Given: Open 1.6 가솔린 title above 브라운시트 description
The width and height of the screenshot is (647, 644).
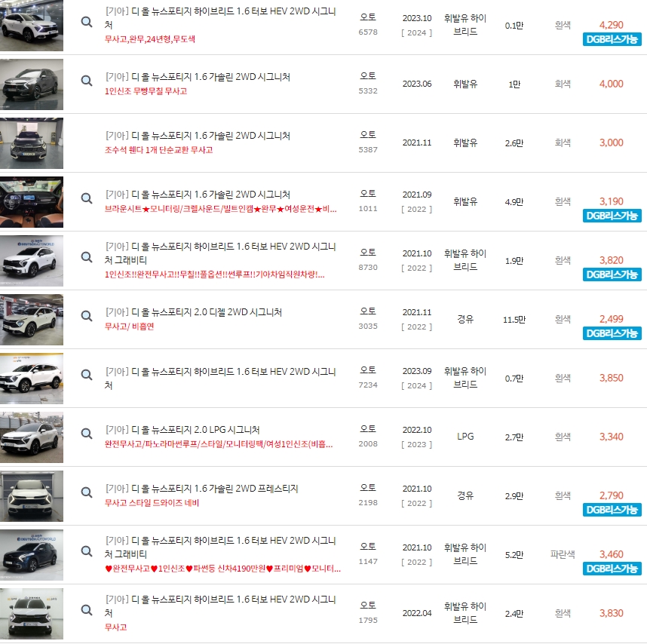Looking at the screenshot, I should pos(198,195).
